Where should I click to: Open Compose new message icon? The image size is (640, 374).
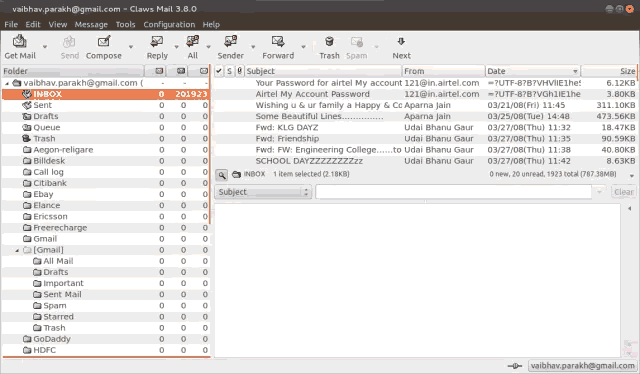click(x=104, y=42)
